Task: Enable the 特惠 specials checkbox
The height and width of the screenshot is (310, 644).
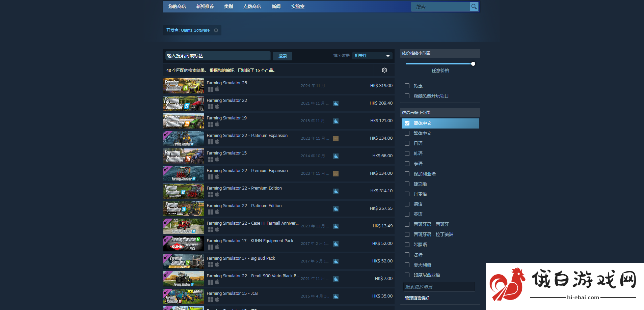Action: pos(407,86)
